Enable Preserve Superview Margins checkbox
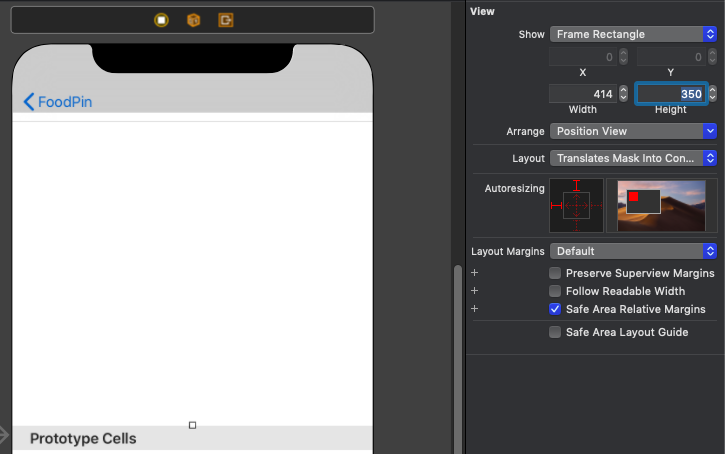 click(x=555, y=273)
